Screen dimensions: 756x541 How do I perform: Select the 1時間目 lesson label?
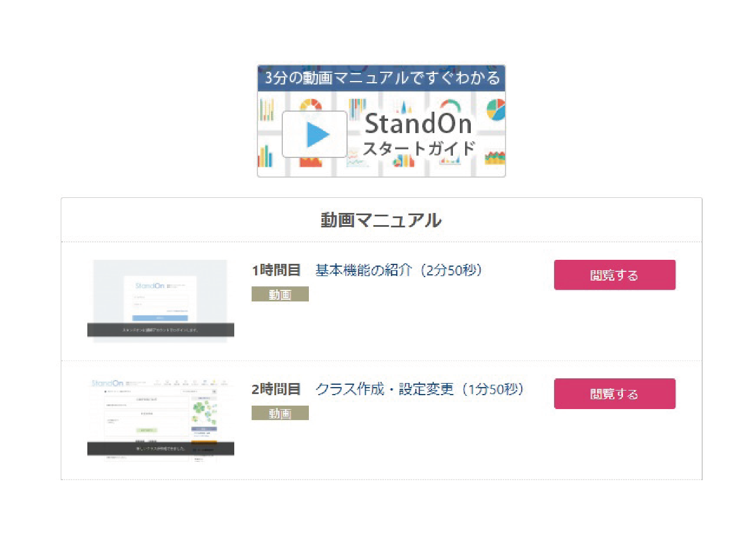click(276, 270)
